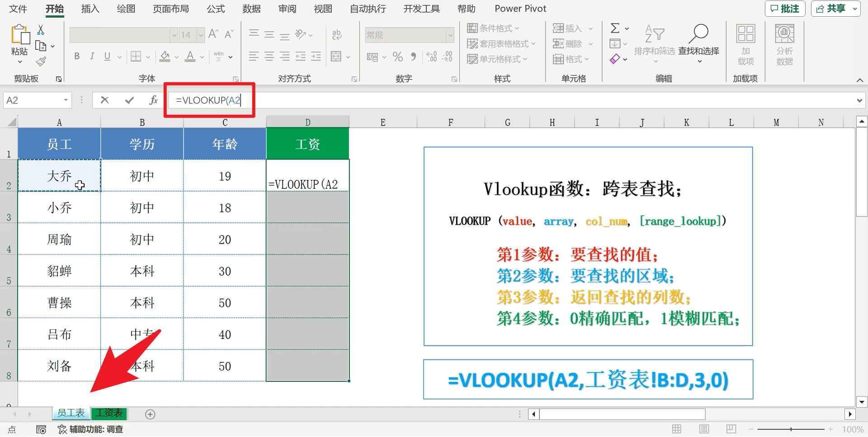Toggle Italic formatting
This screenshot has height=437, width=868.
click(x=92, y=56)
